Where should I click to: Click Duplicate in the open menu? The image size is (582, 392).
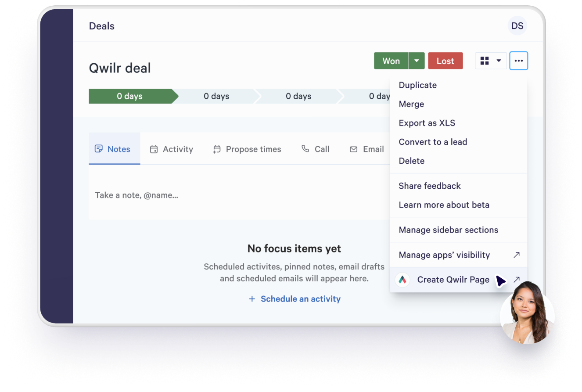tap(417, 85)
